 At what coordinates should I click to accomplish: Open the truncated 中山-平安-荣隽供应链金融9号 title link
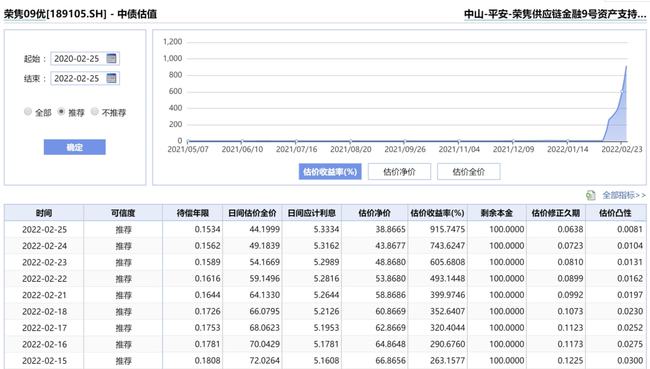555,14
